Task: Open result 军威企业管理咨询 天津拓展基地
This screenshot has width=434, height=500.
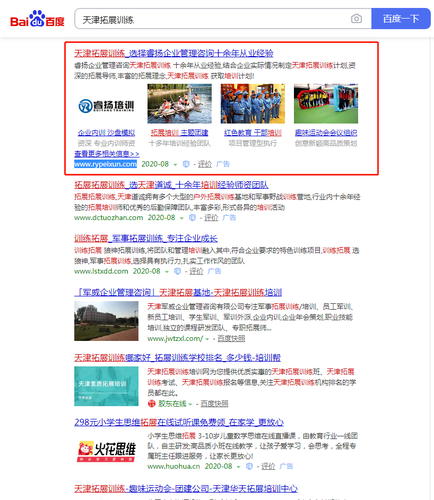Action: coord(178,293)
